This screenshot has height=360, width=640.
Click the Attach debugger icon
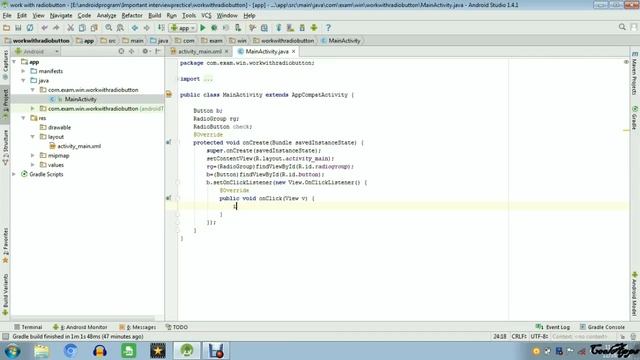(x=238, y=28)
